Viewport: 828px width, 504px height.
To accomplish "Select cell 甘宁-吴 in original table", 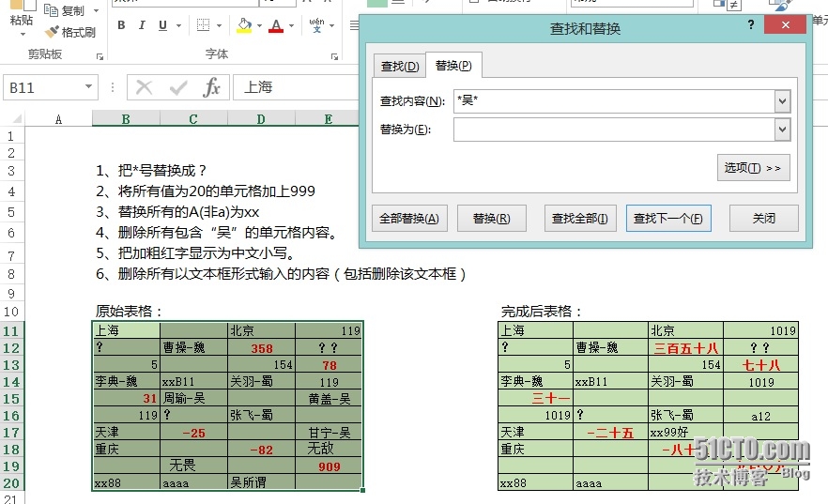I will click(x=329, y=433).
